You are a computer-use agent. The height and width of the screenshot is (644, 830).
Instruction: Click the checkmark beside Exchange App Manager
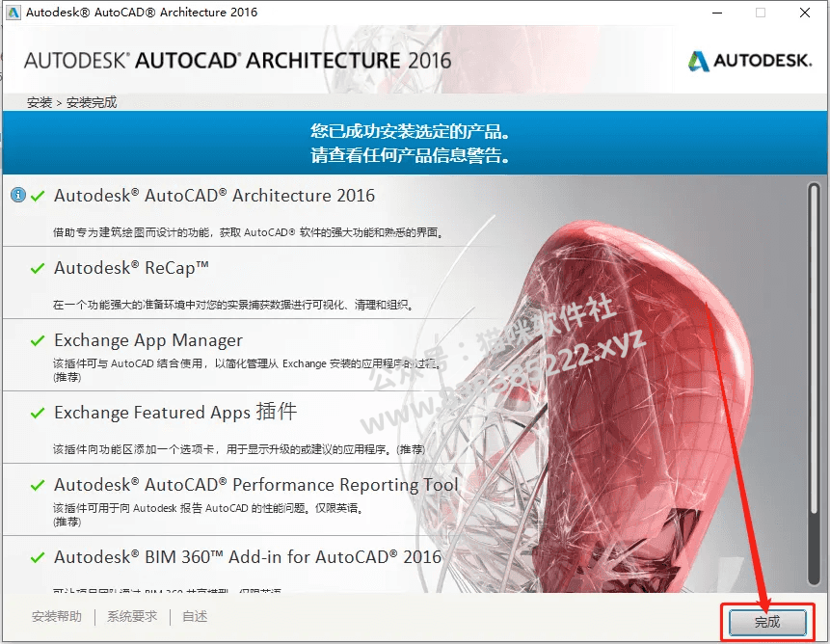click(38, 340)
